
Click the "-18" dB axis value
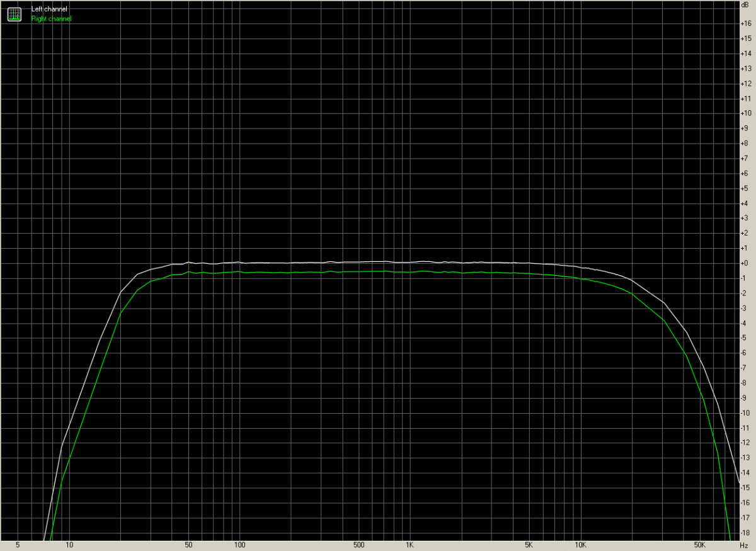pos(747,533)
